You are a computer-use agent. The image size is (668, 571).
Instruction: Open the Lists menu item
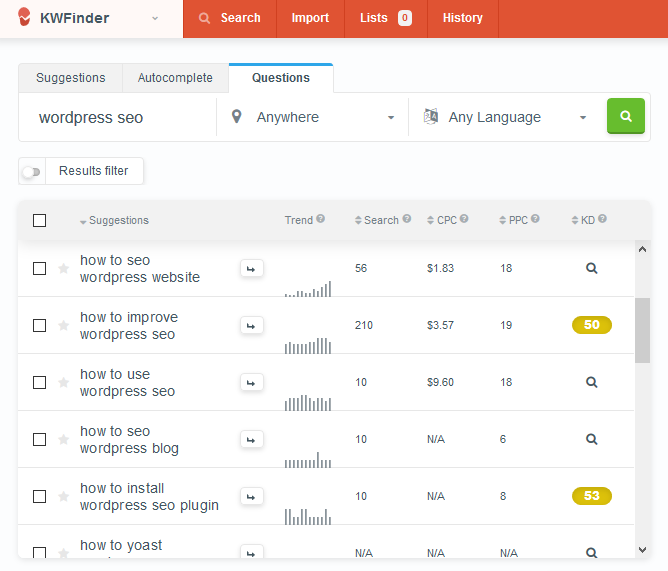pos(386,18)
